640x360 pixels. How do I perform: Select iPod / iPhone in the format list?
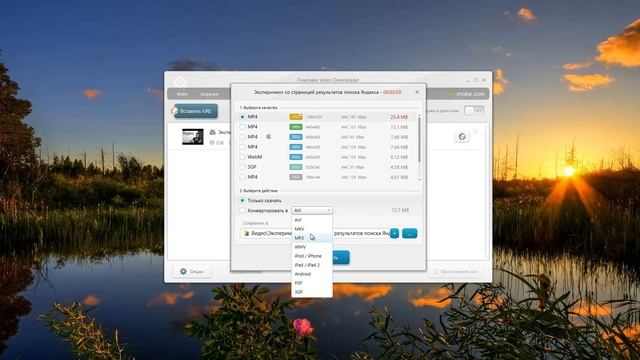[x=312, y=256]
